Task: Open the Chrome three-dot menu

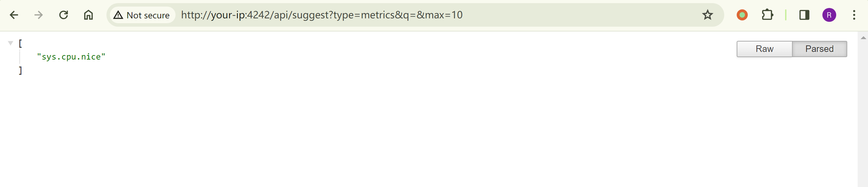Action: [x=854, y=15]
